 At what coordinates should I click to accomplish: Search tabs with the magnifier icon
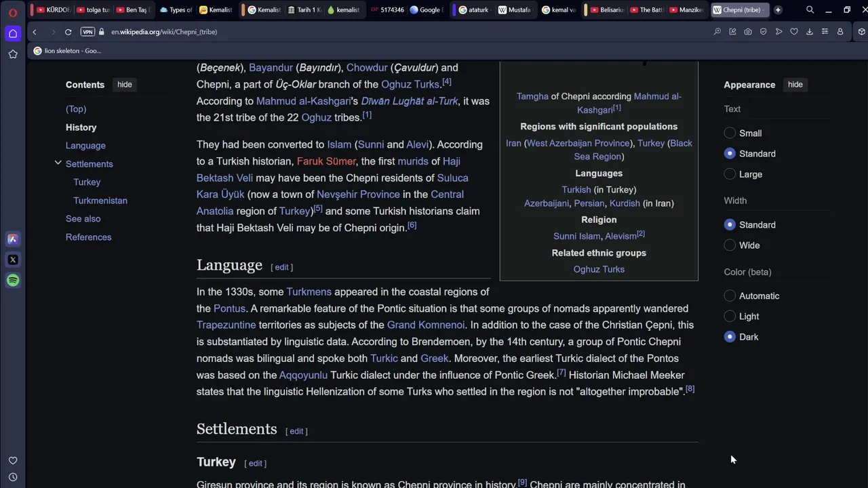pyautogui.click(x=810, y=10)
